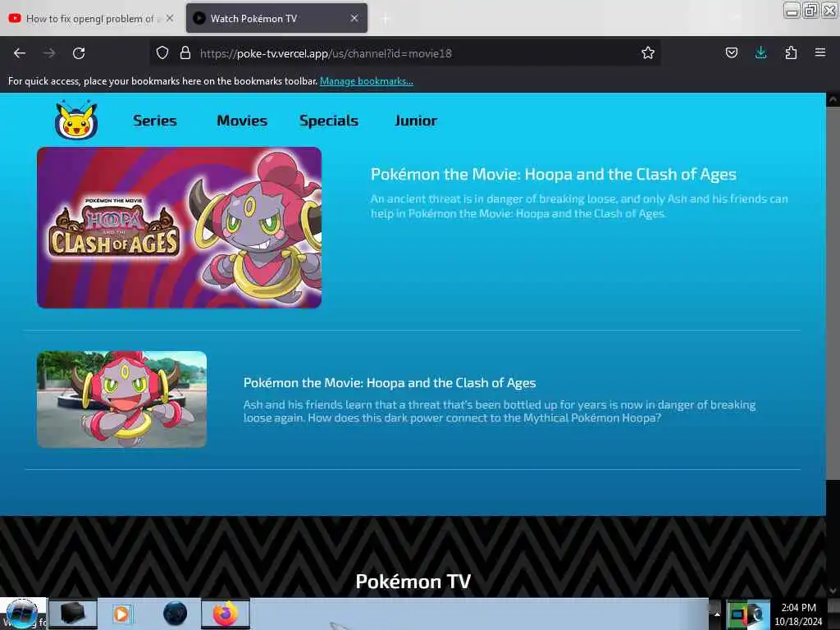This screenshot has height=630, width=840.
Task: Open the extensions puzzle icon
Action: [791, 52]
